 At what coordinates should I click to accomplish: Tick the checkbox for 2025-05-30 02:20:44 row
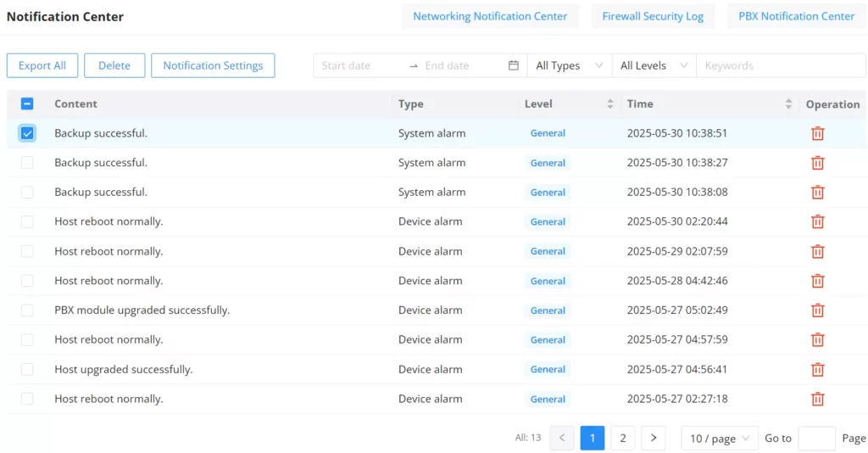[x=27, y=221]
